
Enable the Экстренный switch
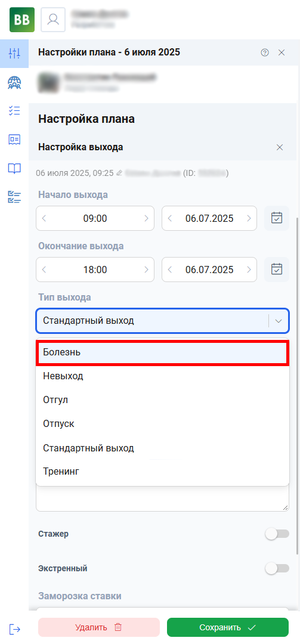[x=277, y=568]
